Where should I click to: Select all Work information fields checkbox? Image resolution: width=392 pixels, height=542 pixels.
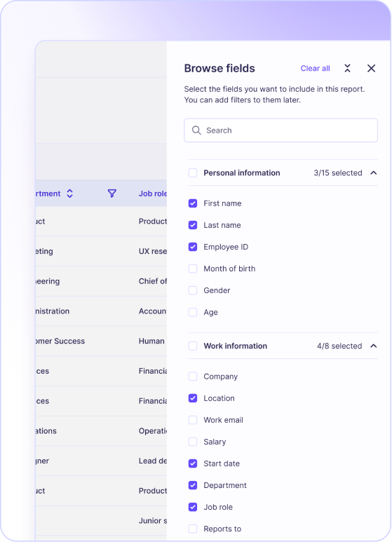point(193,346)
